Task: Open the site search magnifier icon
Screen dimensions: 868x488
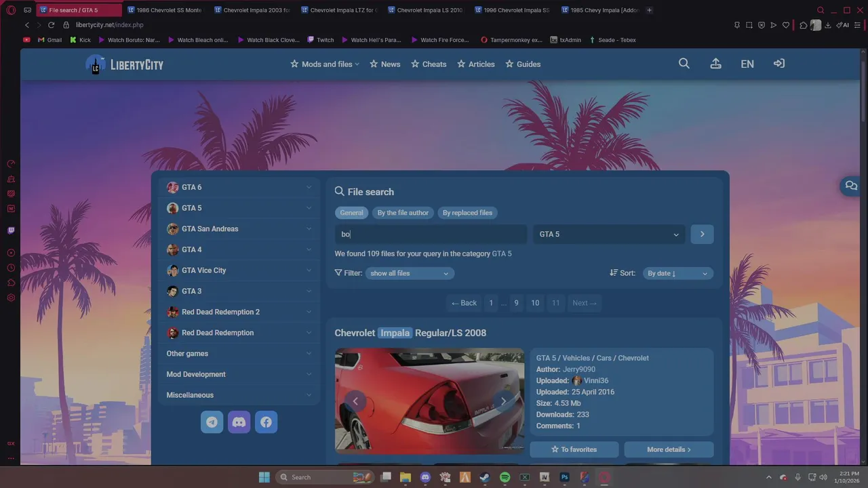Action: coord(684,64)
